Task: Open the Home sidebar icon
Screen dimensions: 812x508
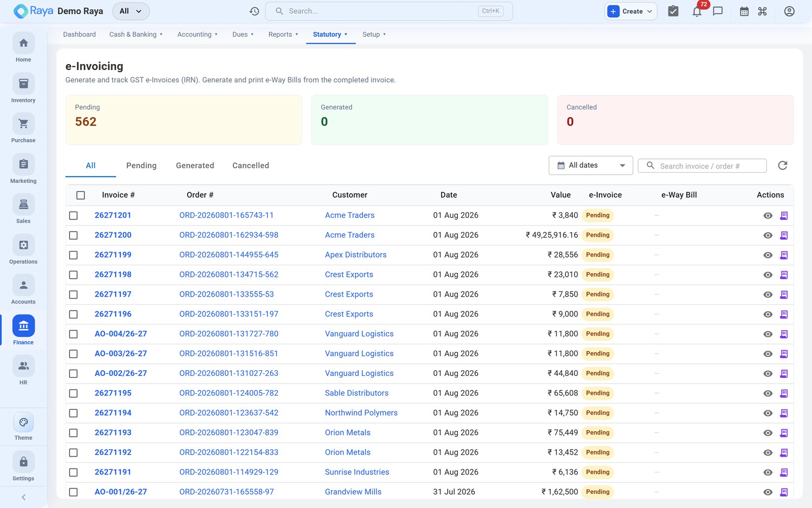Action: (23, 43)
